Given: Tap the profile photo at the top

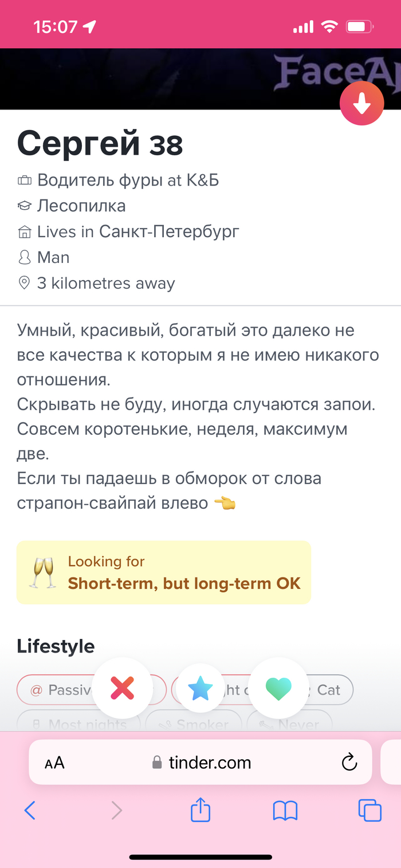Looking at the screenshot, I should [172, 79].
